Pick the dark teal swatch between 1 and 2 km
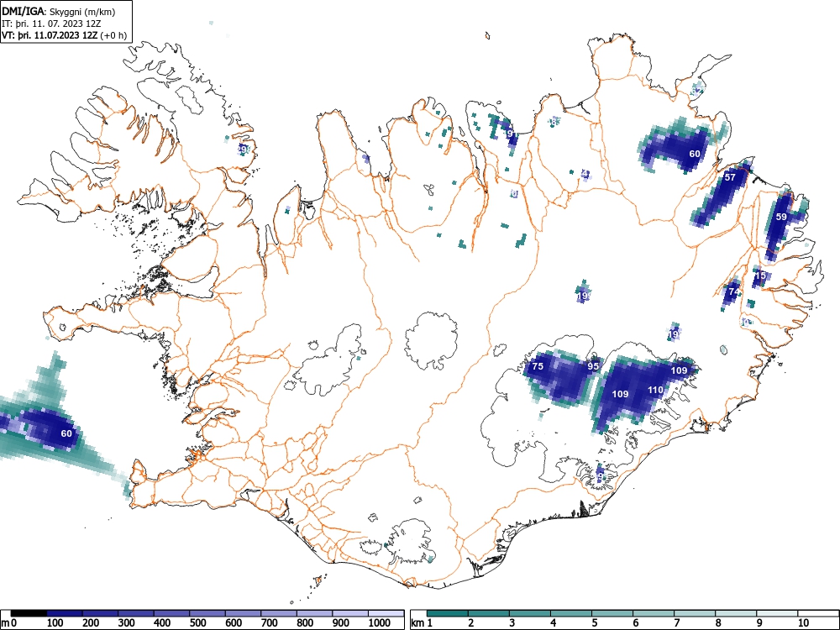Screen dimensions: 840x630 coord(448,613)
